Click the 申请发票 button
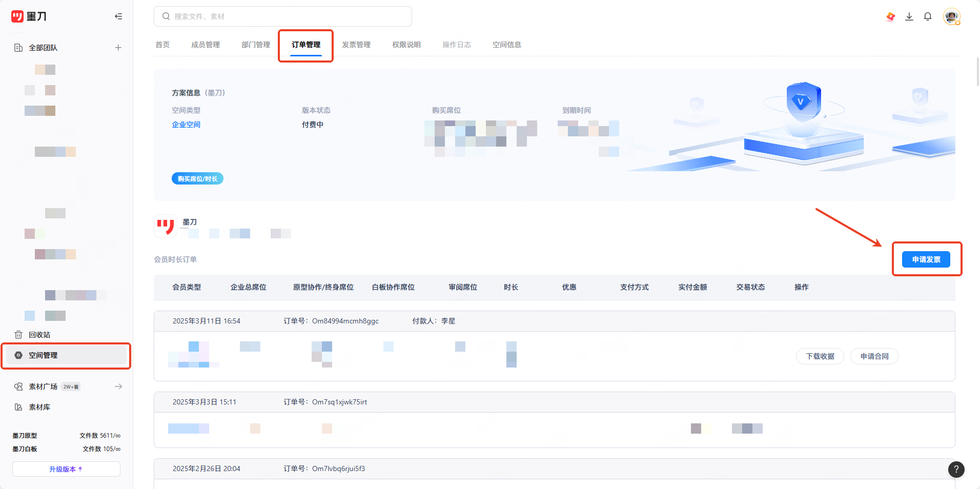 [x=926, y=259]
